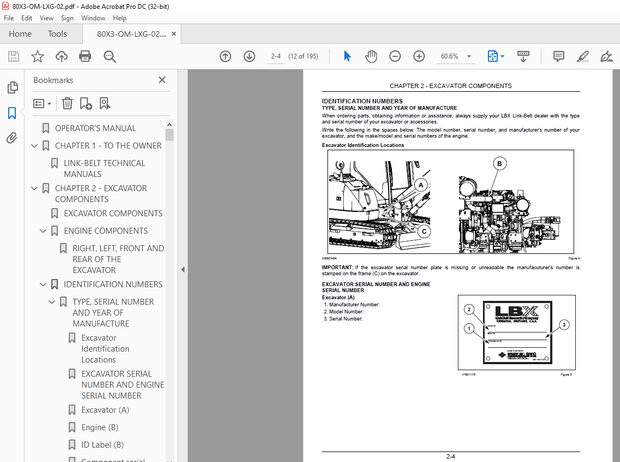Click the scrolling mode toolbar icon
The height and width of the screenshot is (462, 620).
523,57
